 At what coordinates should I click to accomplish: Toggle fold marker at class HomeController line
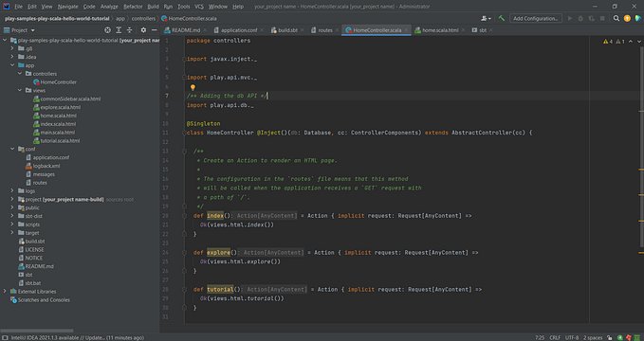(184, 133)
